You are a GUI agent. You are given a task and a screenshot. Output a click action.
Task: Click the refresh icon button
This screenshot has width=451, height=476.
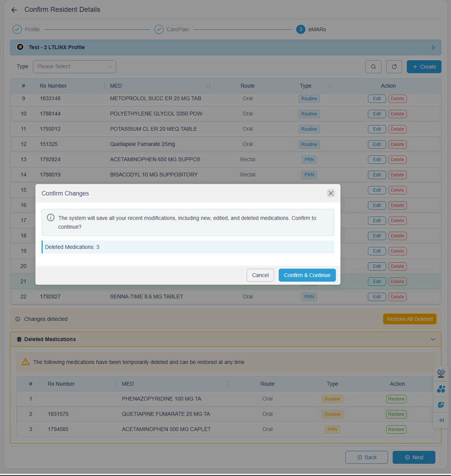pyautogui.click(x=394, y=67)
